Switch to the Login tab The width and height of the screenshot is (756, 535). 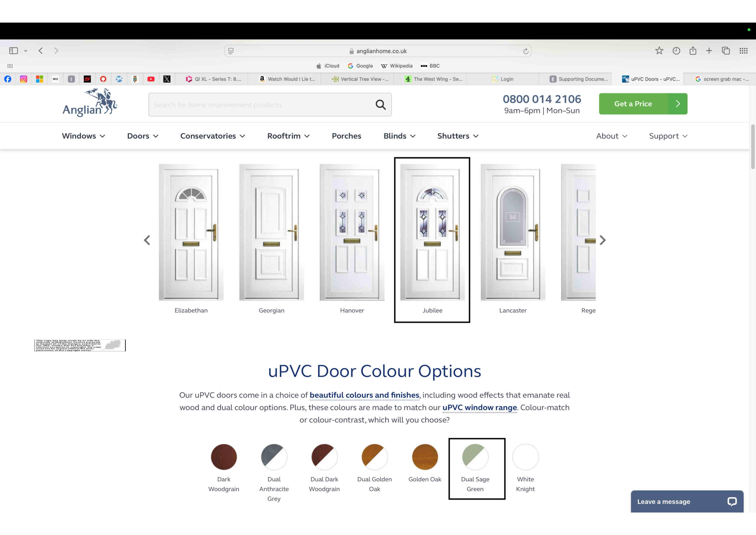click(502, 79)
